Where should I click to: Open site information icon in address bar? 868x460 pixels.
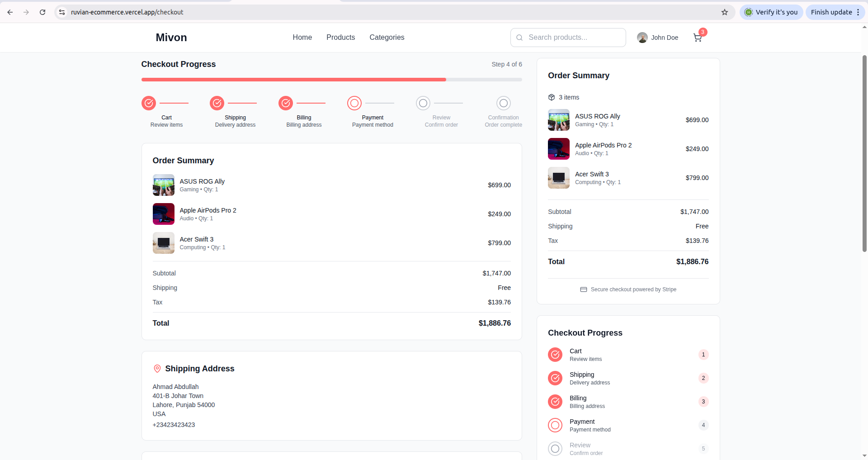click(x=62, y=12)
